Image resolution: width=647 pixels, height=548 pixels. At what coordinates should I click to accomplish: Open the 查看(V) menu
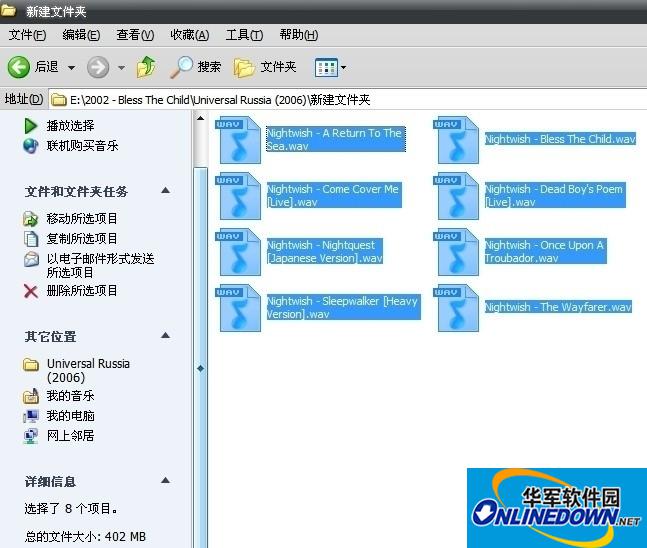[x=135, y=35]
